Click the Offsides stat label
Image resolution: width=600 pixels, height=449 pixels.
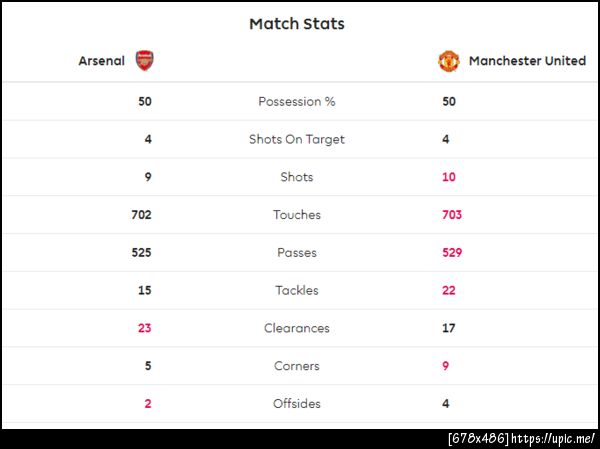(x=297, y=404)
